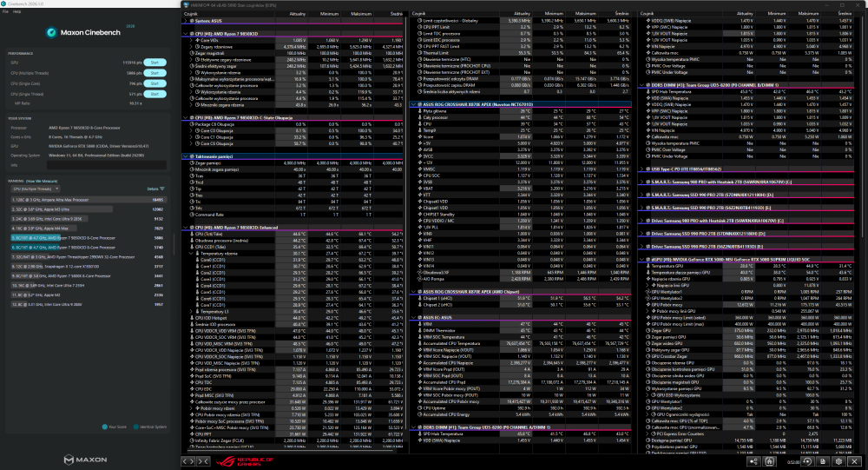Open the CPU (Multiple Threads) ranking dropdown

pos(35,189)
